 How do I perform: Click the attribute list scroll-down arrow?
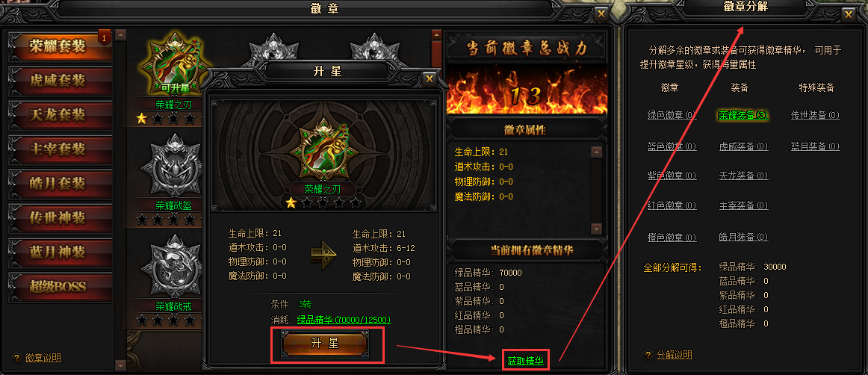595,229
